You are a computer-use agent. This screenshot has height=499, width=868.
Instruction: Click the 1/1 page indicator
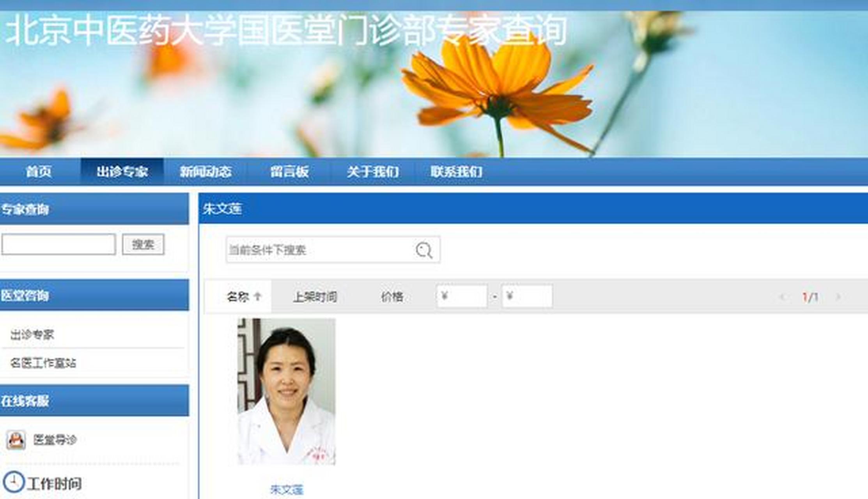tap(810, 297)
